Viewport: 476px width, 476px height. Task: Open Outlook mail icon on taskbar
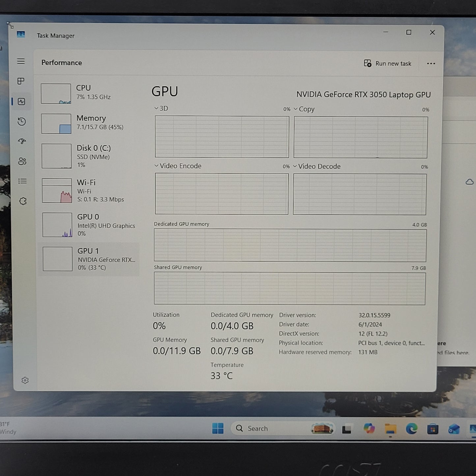pos(454,429)
